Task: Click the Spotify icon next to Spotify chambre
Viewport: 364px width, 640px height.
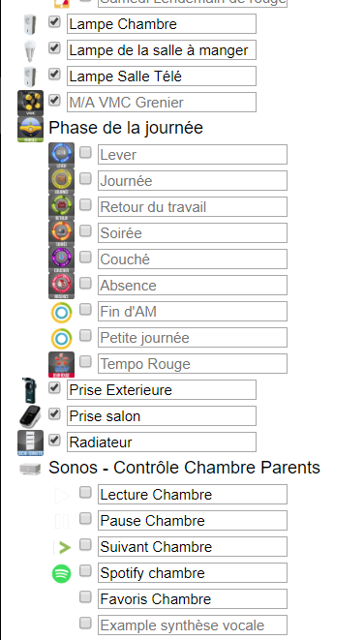Action: point(62,573)
